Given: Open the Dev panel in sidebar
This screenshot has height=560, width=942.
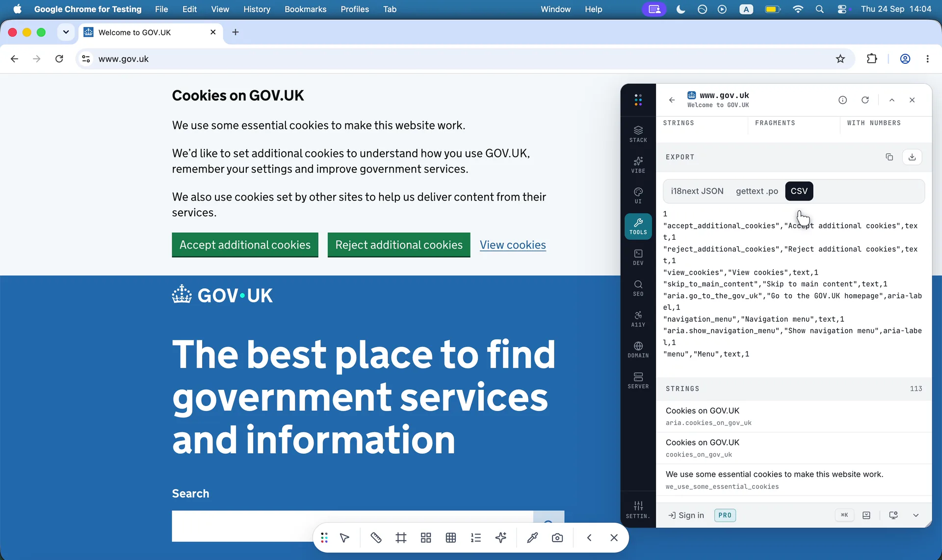Looking at the screenshot, I should 638,257.
